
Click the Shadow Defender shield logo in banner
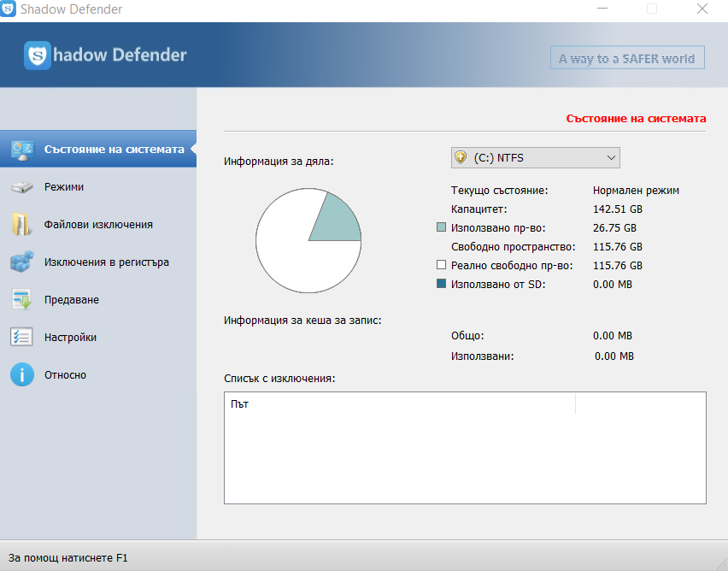(37, 56)
